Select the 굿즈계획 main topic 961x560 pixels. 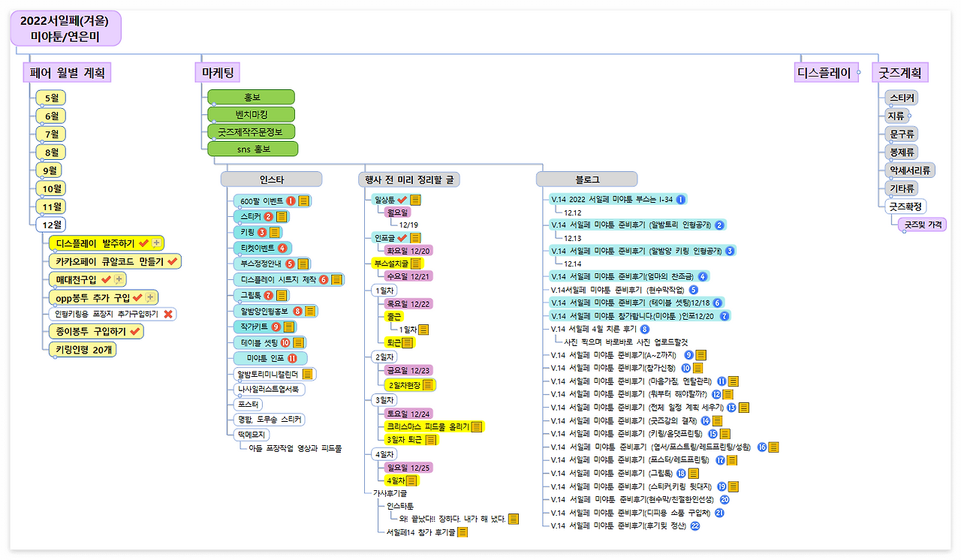[900, 73]
